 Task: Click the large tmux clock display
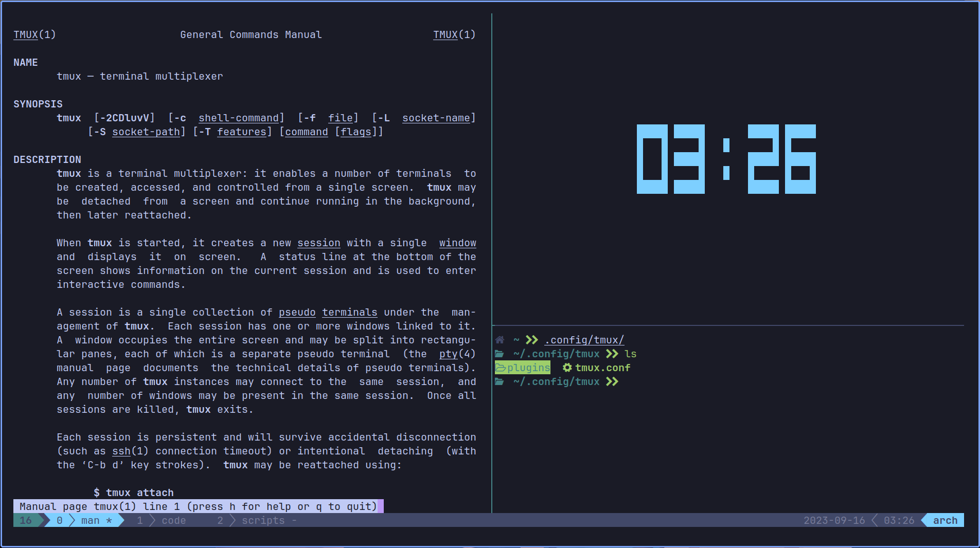pyautogui.click(x=726, y=159)
